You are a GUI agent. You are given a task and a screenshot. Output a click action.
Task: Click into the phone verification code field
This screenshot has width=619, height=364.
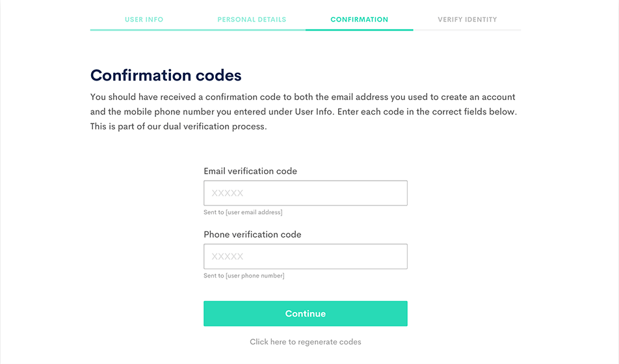point(305,257)
